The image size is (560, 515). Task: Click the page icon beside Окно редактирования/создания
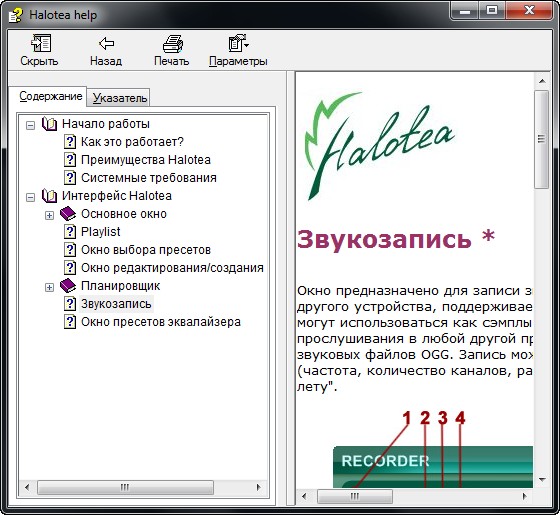[x=70, y=268]
